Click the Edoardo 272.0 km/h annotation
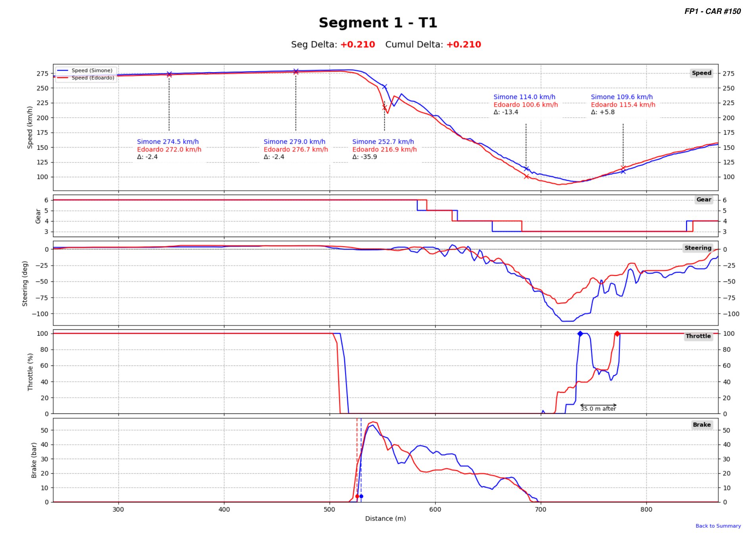 [169, 149]
